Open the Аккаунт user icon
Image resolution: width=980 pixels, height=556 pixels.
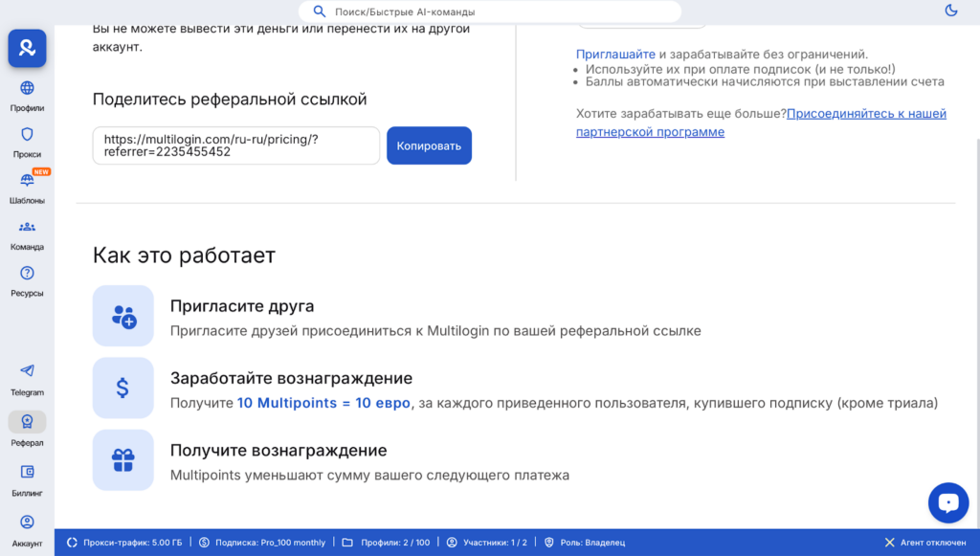pos(27,522)
